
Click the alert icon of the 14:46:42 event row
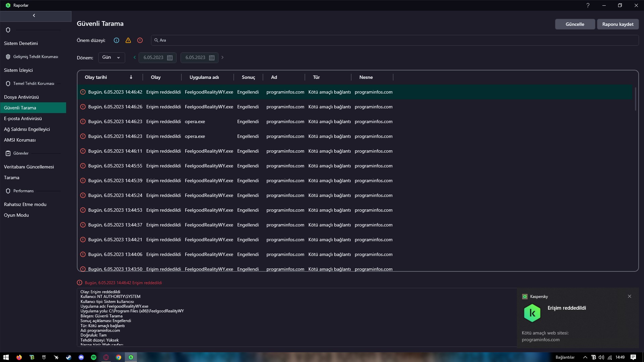click(x=83, y=92)
